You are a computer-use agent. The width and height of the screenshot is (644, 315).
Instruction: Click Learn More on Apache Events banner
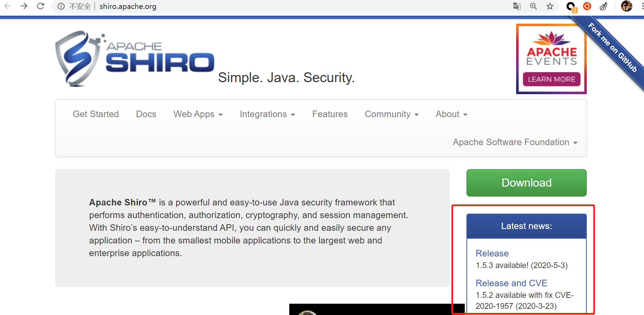click(551, 79)
